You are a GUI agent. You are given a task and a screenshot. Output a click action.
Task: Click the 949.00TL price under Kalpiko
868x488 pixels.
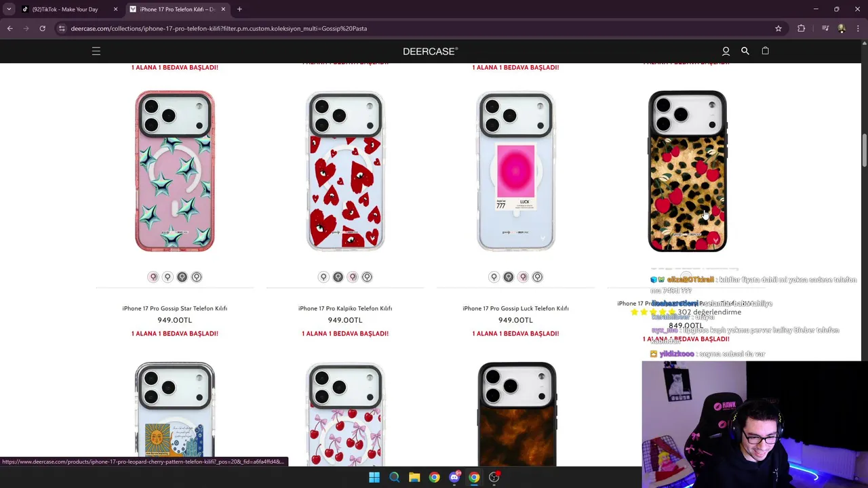coord(345,320)
